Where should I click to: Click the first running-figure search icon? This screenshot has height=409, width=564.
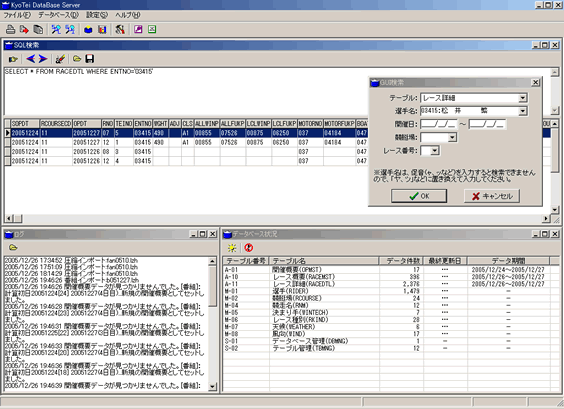[x=56, y=29]
